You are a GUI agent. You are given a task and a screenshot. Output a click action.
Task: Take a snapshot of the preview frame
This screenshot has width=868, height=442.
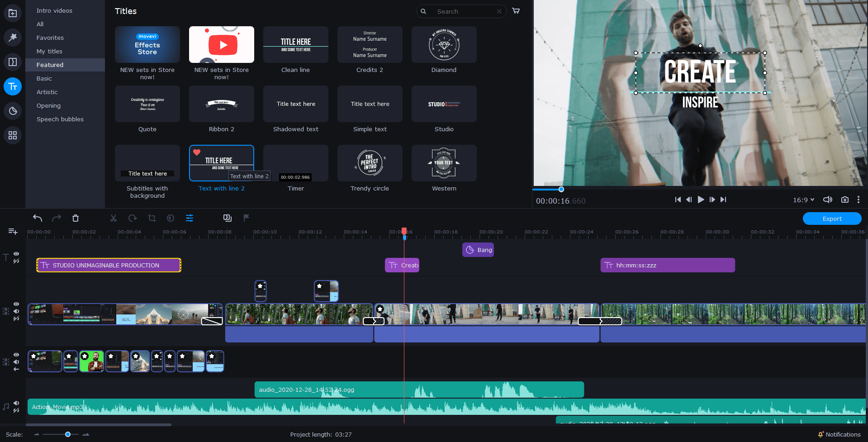(x=844, y=200)
